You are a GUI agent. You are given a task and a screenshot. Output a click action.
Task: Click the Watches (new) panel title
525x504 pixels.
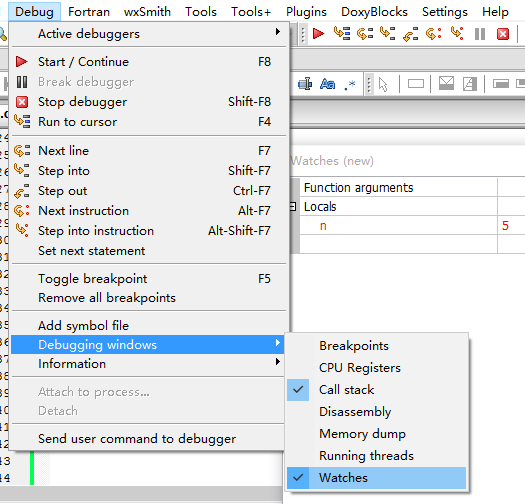pyautogui.click(x=332, y=161)
